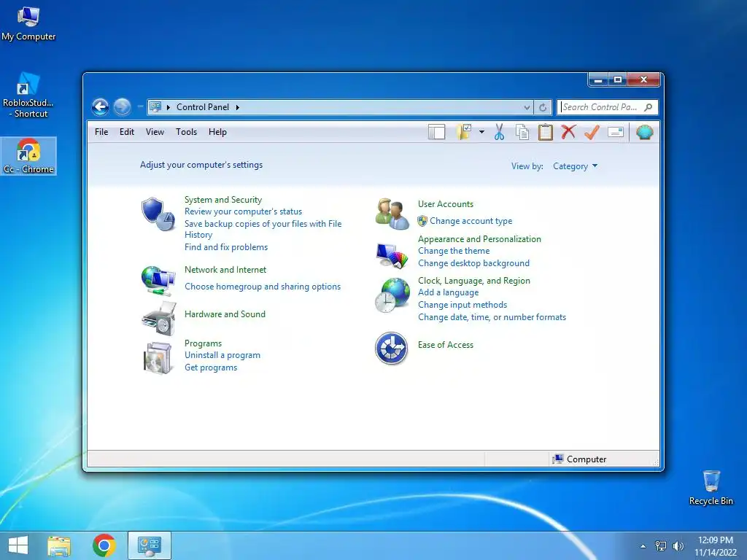
Task: Click the folder options toolbar icon
Action: pos(464,132)
